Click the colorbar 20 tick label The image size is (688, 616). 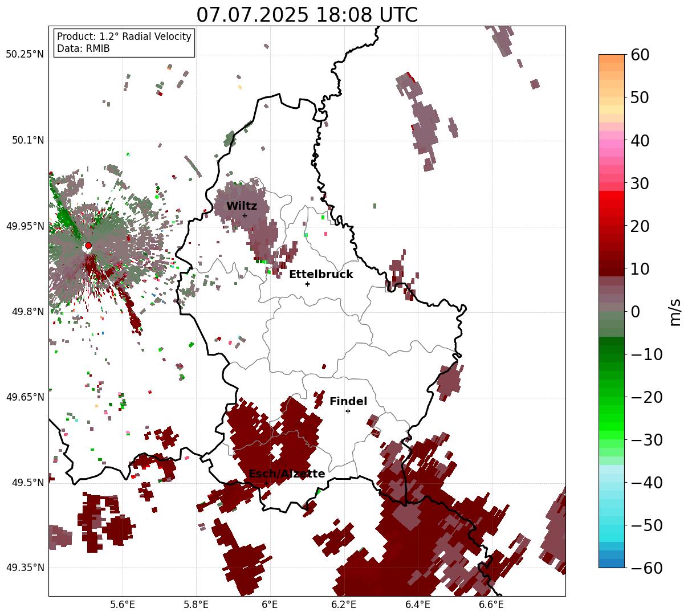[640, 226]
